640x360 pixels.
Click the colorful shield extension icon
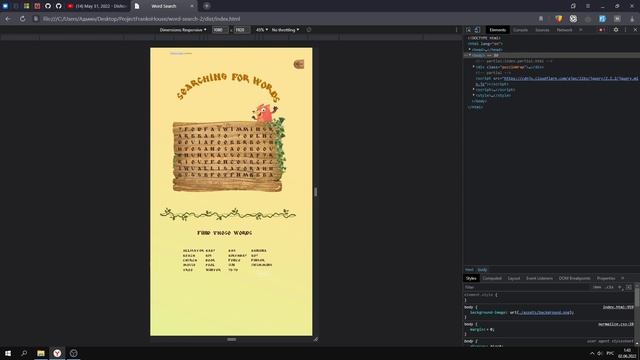click(x=559, y=19)
